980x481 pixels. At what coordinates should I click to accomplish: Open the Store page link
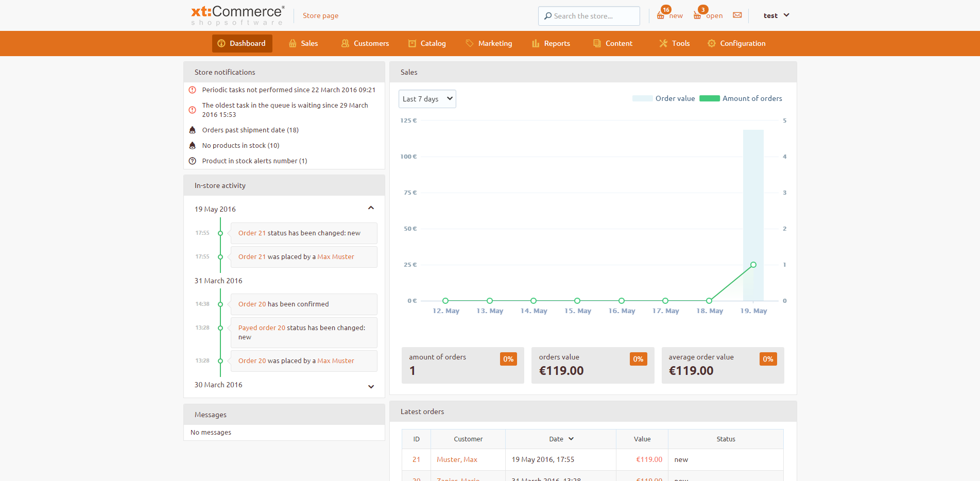pos(320,15)
